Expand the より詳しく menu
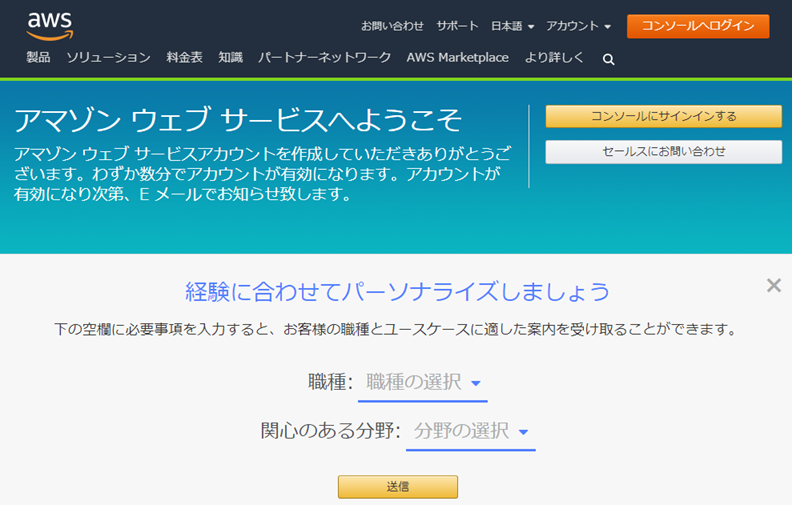Viewport: 792px width, 505px height. (x=554, y=58)
